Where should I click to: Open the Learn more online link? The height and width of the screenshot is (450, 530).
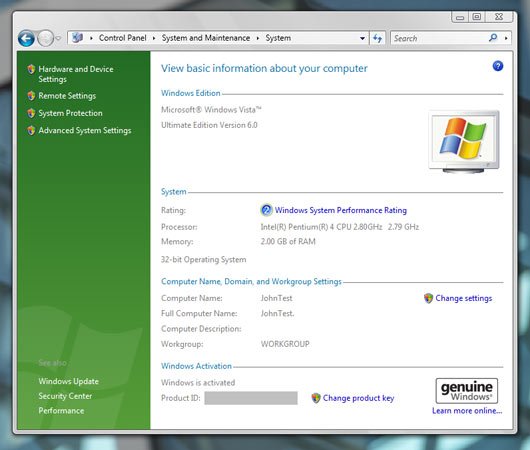click(467, 410)
